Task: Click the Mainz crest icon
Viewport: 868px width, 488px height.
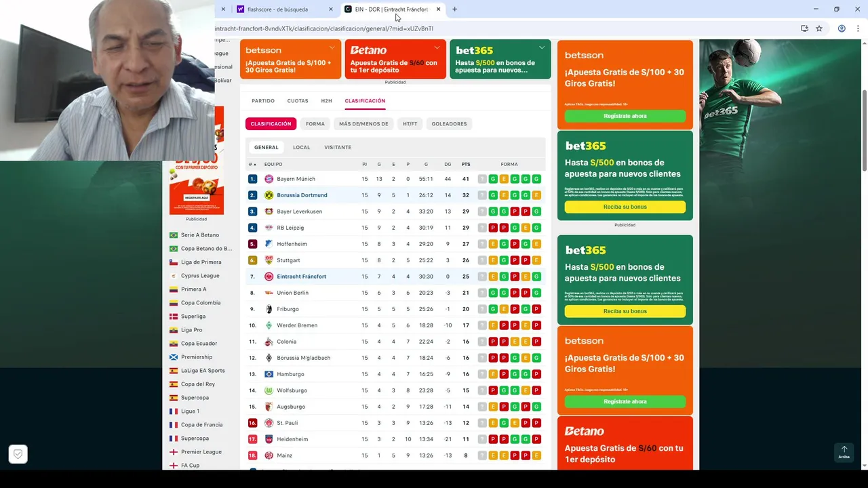Action: 269,455
